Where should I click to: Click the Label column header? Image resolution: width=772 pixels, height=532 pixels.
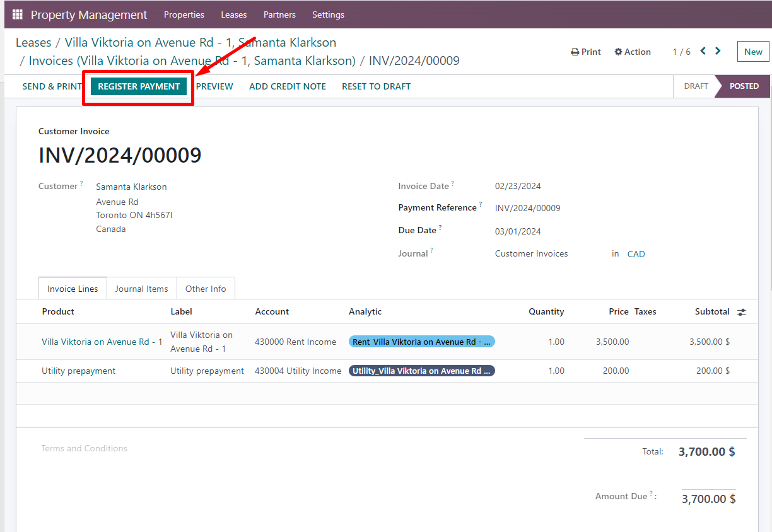(182, 311)
